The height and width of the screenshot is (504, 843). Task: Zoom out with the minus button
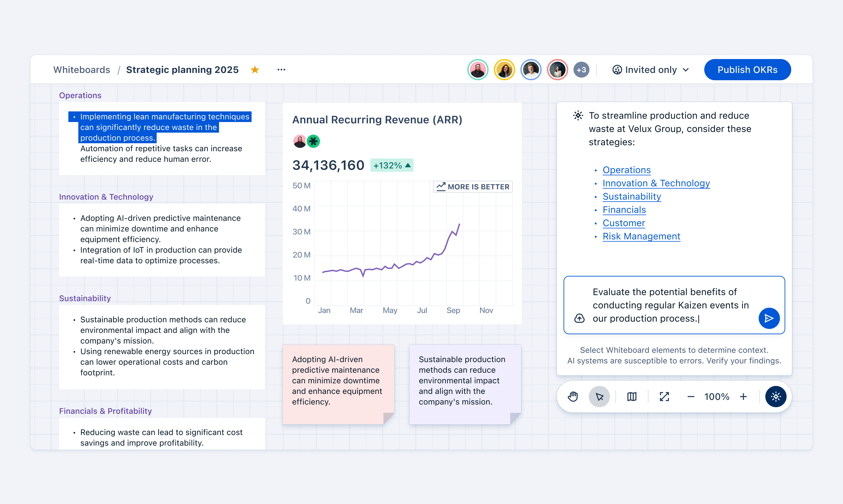[x=691, y=396]
